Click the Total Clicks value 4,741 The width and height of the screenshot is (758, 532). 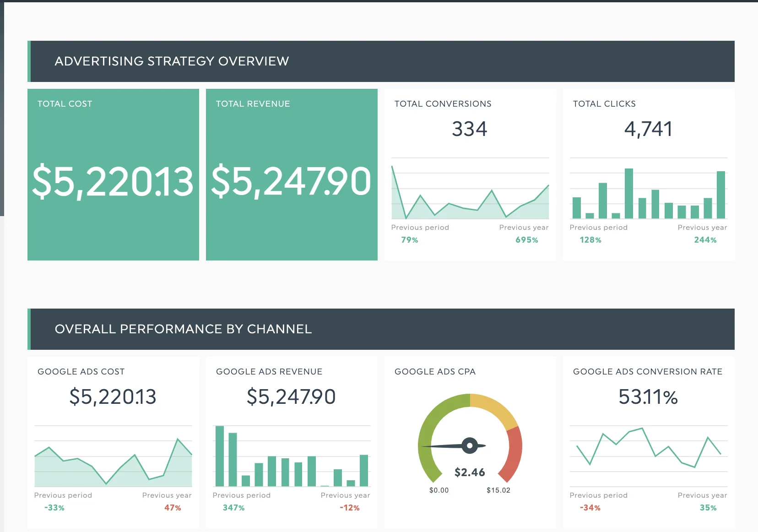click(648, 129)
